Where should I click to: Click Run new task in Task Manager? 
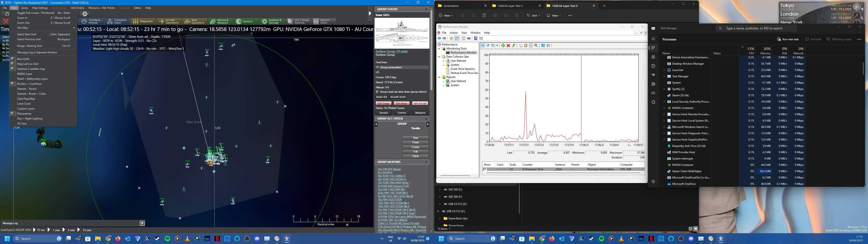pyautogui.click(x=788, y=39)
